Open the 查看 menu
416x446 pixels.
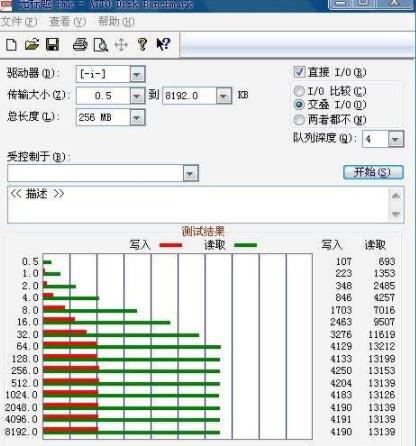pyautogui.click(x=68, y=22)
